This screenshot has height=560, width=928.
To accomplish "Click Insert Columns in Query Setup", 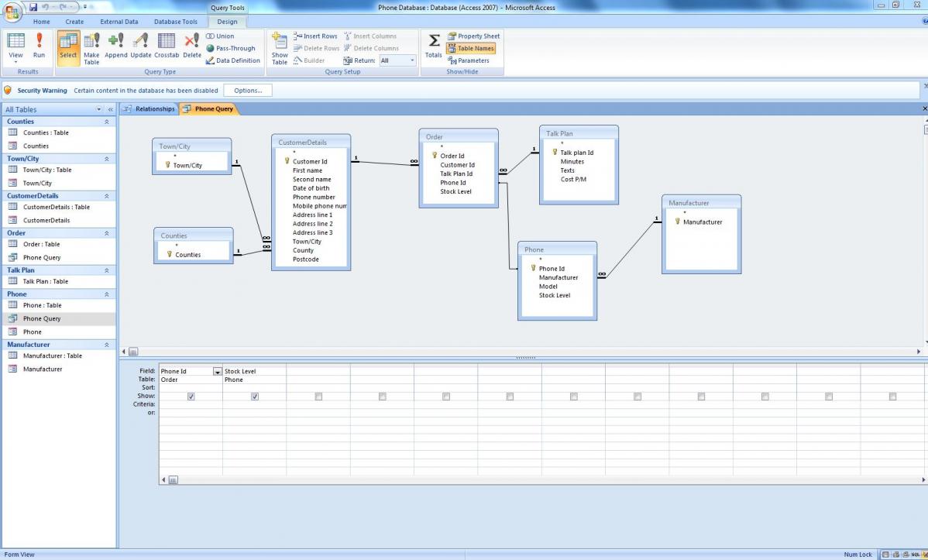I will 370,36.
